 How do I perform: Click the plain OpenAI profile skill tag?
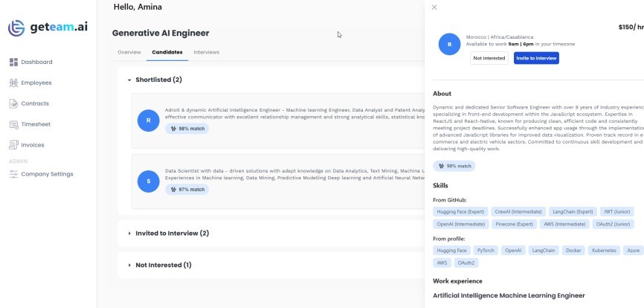pos(513,251)
